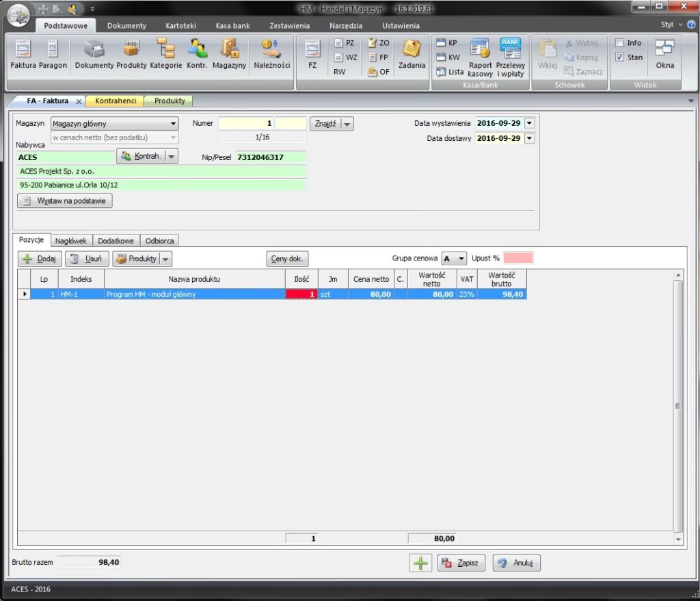Switch to the Nagłówek tab
Image resolution: width=700 pixels, height=601 pixels.
point(70,241)
